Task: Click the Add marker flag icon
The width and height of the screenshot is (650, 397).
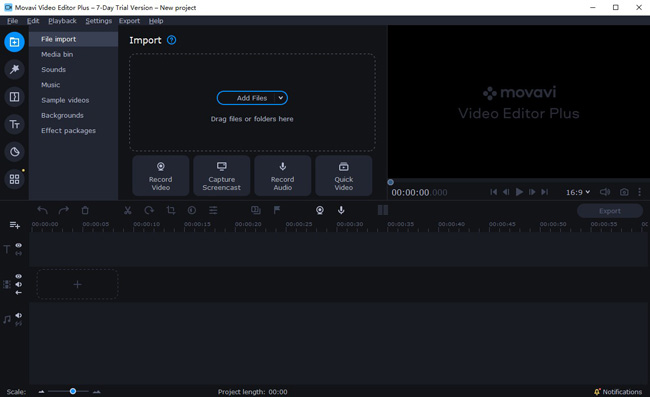Action: click(277, 210)
